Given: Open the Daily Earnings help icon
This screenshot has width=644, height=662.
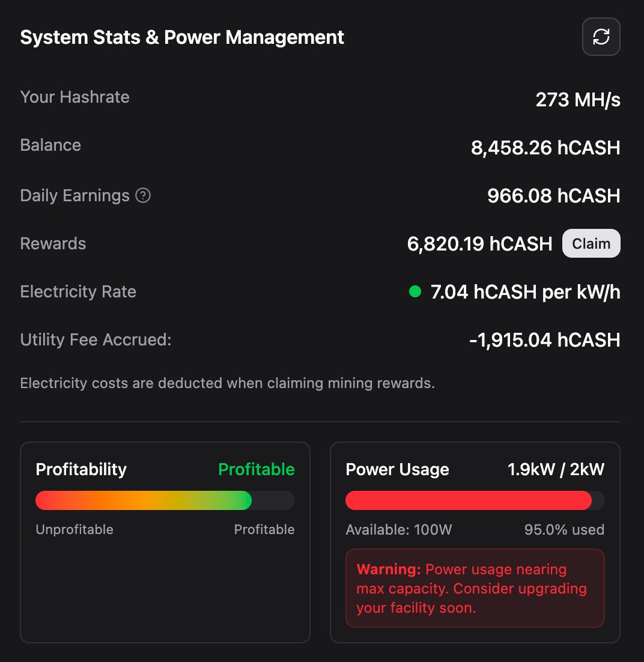Looking at the screenshot, I should click(x=143, y=195).
